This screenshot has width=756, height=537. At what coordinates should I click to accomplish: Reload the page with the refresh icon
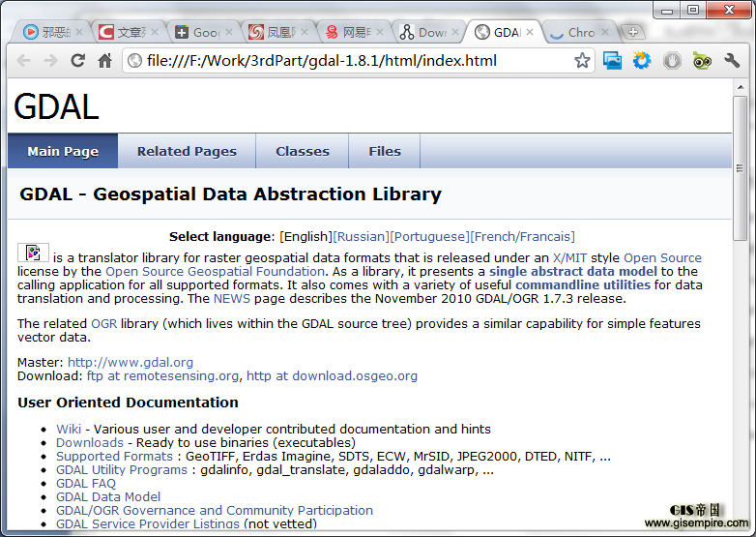coord(77,60)
